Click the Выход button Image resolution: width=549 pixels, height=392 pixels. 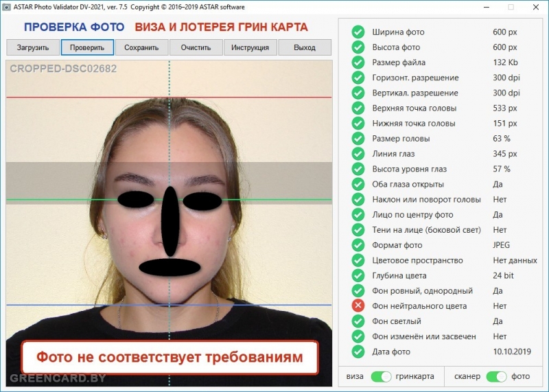[x=305, y=47]
